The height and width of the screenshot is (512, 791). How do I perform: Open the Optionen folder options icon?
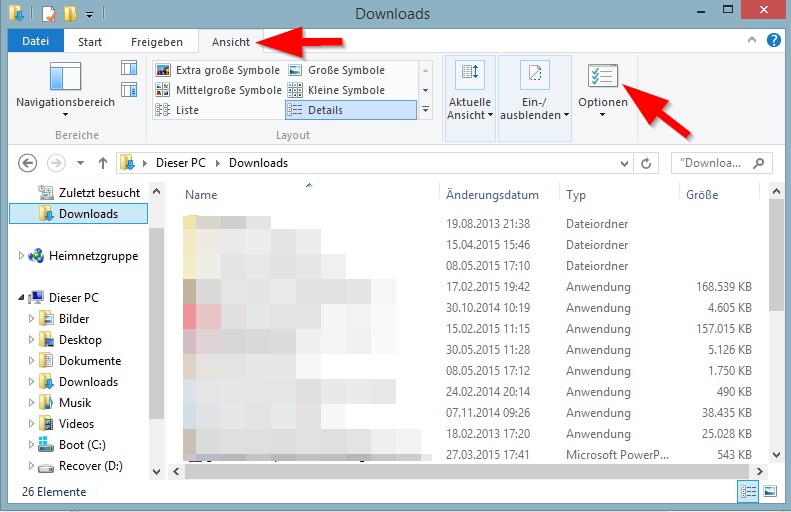pyautogui.click(x=603, y=78)
